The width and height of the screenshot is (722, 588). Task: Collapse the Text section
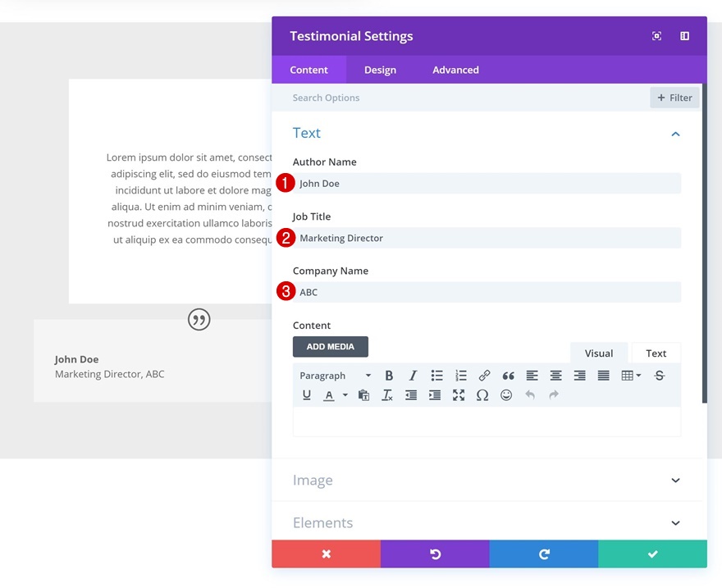coord(675,134)
